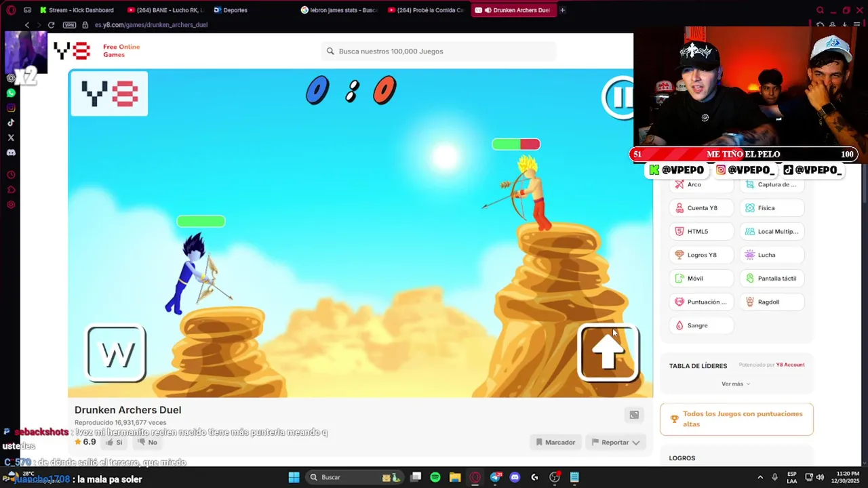Viewport: 868px width, 488px height.
Task: Show hidden system tray icons chevron
Action: click(760, 477)
